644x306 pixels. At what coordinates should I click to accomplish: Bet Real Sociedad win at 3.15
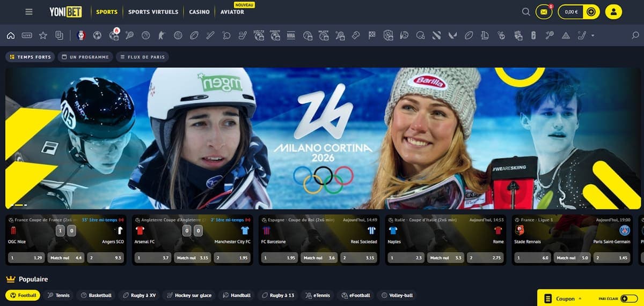click(359, 258)
